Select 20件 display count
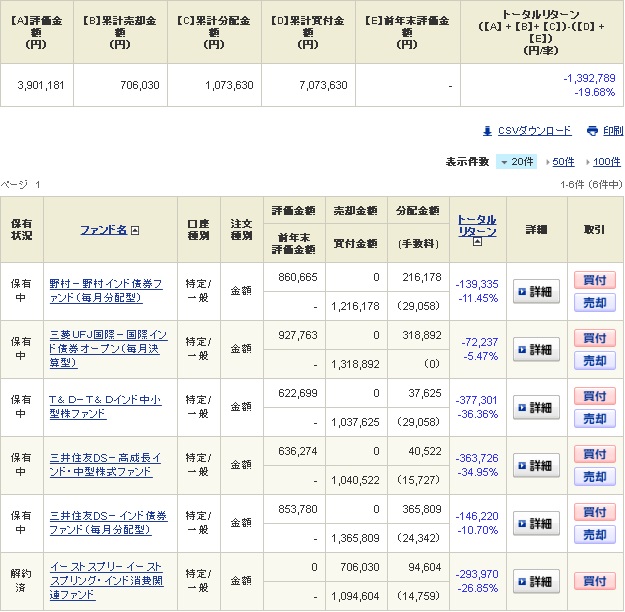Image resolution: width=625 pixels, height=612 pixels. (x=517, y=162)
